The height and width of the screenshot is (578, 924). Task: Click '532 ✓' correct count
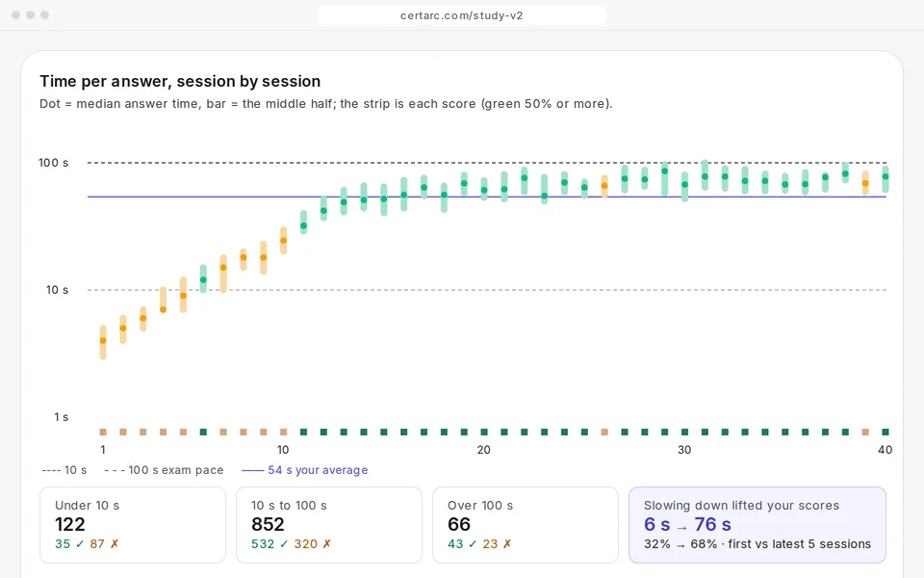[269, 543]
